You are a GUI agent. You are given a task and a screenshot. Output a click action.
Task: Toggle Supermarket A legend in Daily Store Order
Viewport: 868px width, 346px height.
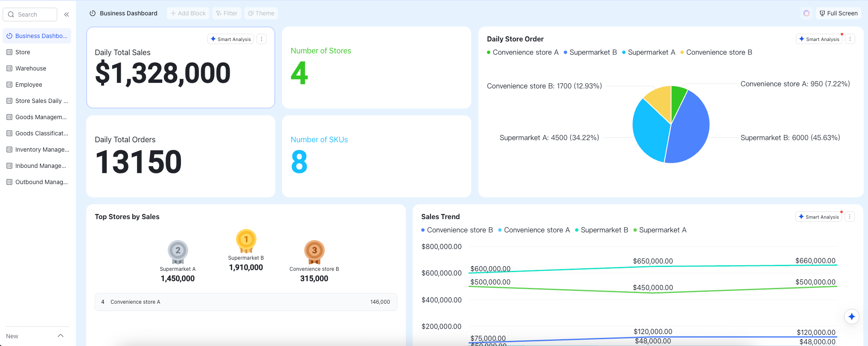pyautogui.click(x=648, y=52)
